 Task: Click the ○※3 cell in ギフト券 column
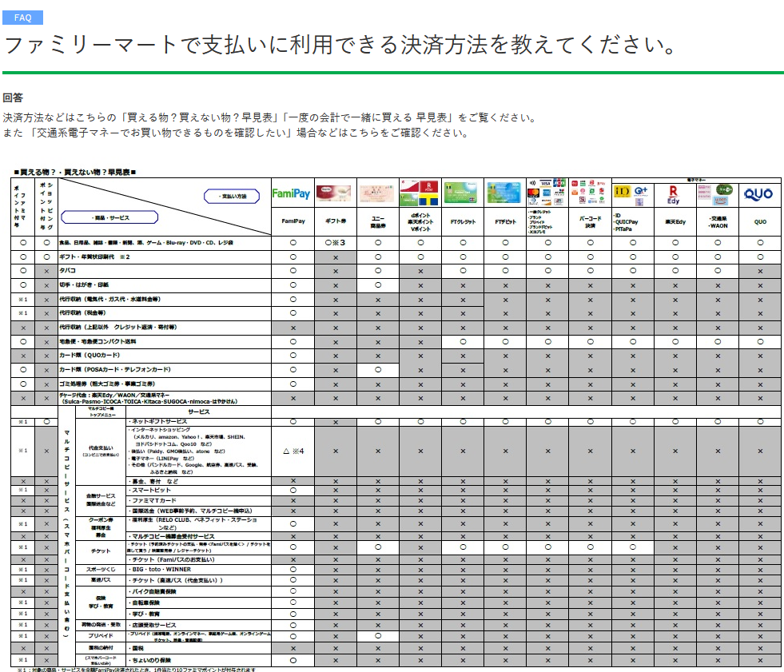tap(335, 242)
